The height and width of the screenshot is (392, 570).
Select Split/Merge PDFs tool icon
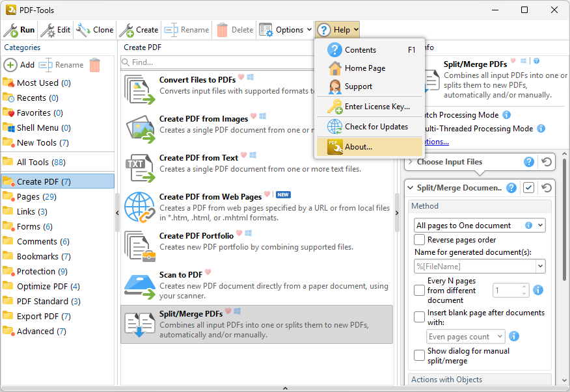point(140,324)
